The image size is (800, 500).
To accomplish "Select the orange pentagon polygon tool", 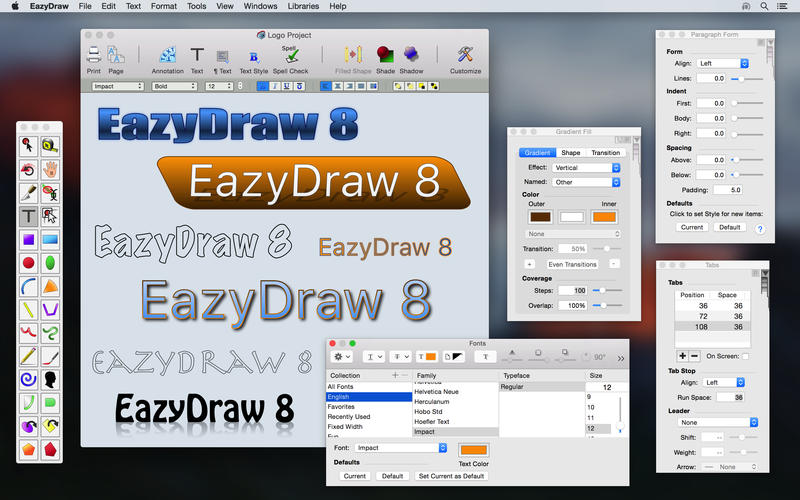I will [29, 449].
